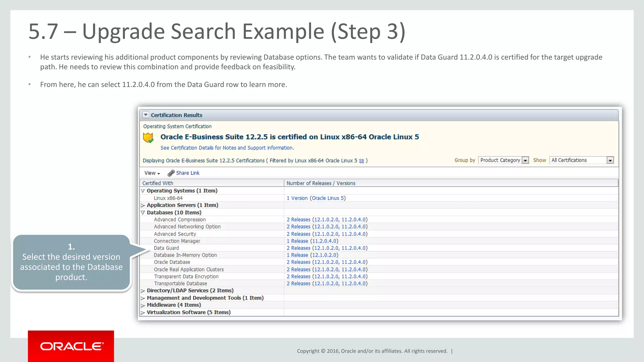Screen dimensions: 644x362
Task: Select Oracle Real Application Clusters row label
Action: coord(189,270)
